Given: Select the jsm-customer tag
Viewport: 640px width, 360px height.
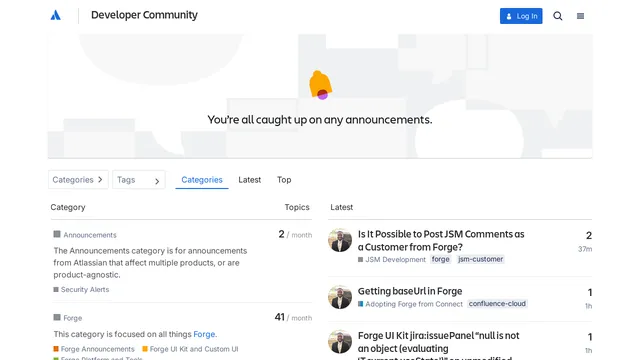Looking at the screenshot, I should 480,259.
